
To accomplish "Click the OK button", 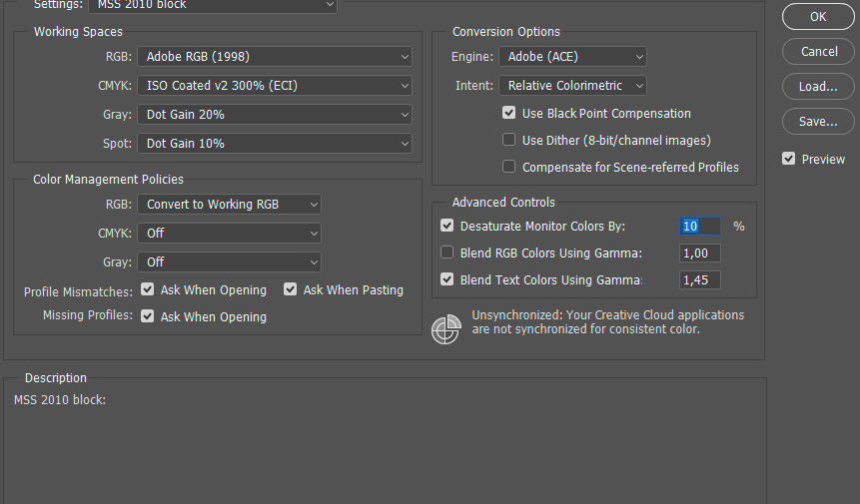I will (x=818, y=16).
